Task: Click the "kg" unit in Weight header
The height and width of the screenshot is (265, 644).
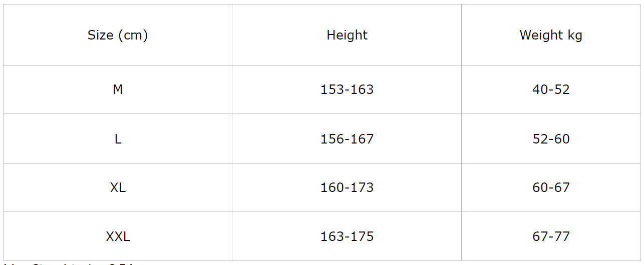Action: tap(575, 35)
